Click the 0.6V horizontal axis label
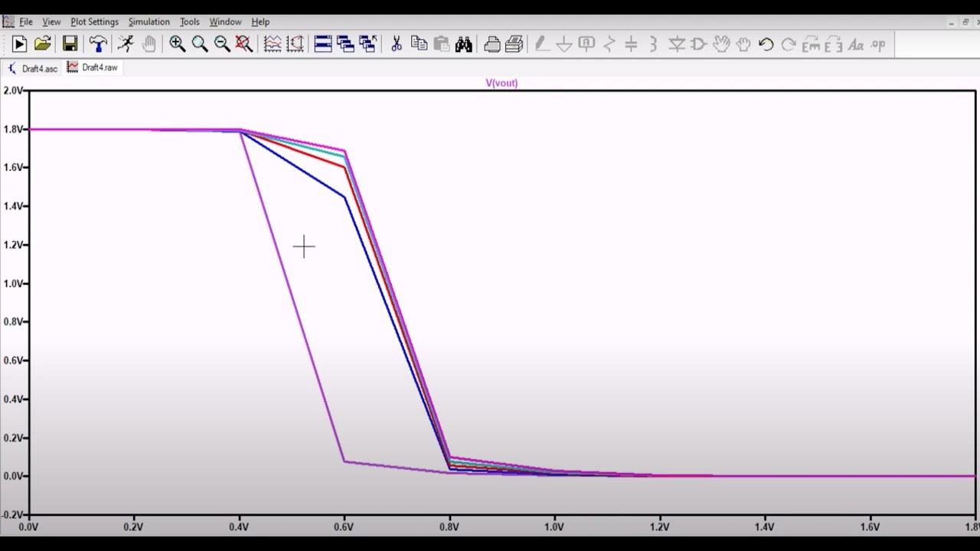 [344, 527]
